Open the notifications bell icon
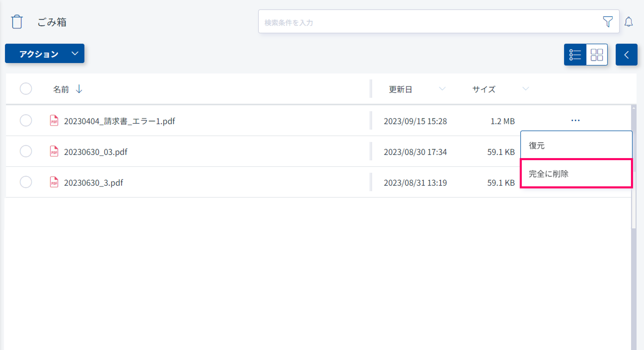The width and height of the screenshot is (644, 350). pyautogui.click(x=628, y=22)
